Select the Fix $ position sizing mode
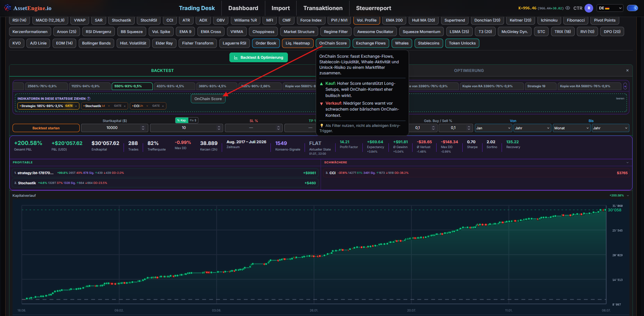The height and width of the screenshot is (316, 644). pyautogui.click(x=193, y=120)
